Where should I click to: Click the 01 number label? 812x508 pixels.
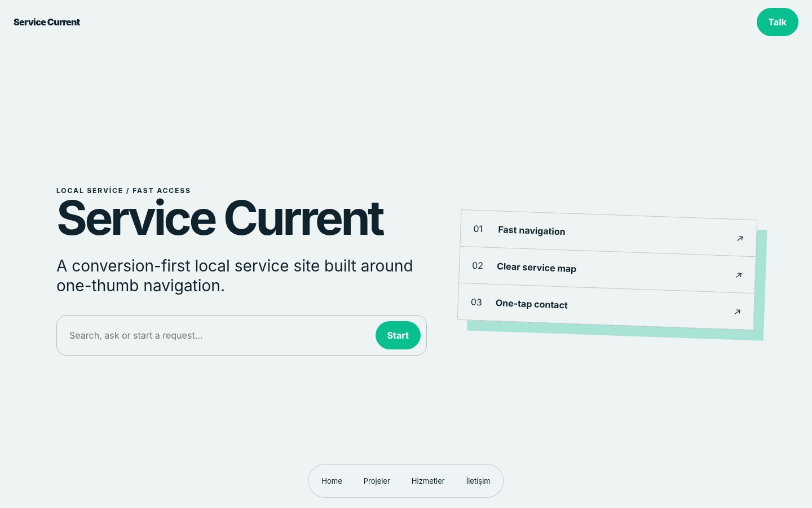478,229
